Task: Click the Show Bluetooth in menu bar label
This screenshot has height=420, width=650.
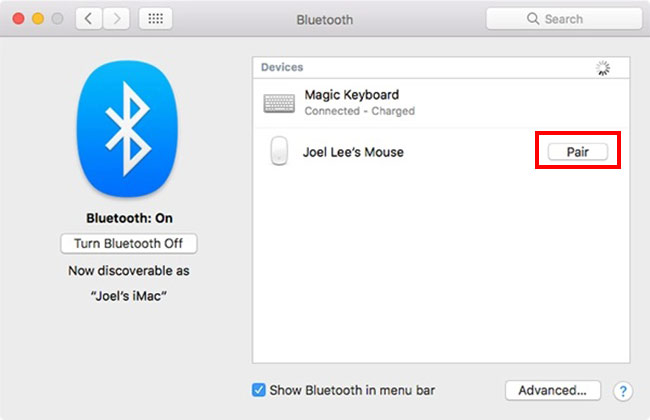Action: [x=352, y=390]
